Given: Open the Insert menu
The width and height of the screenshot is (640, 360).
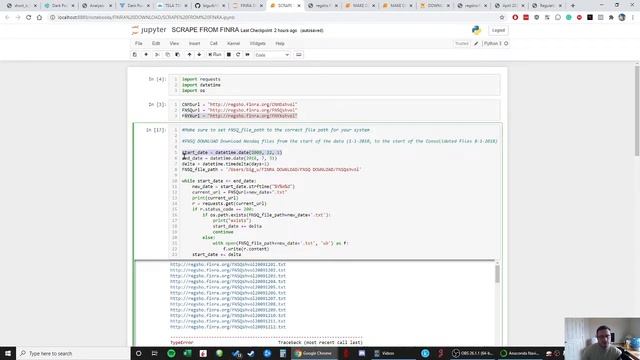Looking at the screenshot, I should tap(194, 43).
